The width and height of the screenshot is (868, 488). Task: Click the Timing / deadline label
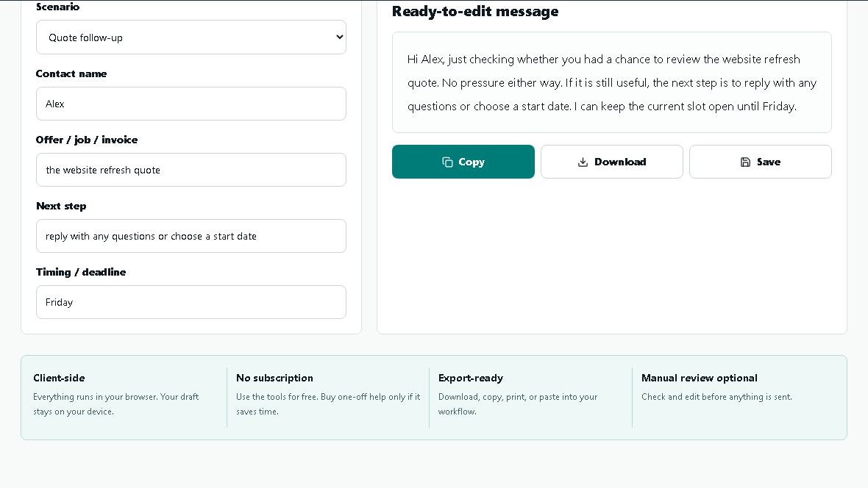click(81, 272)
